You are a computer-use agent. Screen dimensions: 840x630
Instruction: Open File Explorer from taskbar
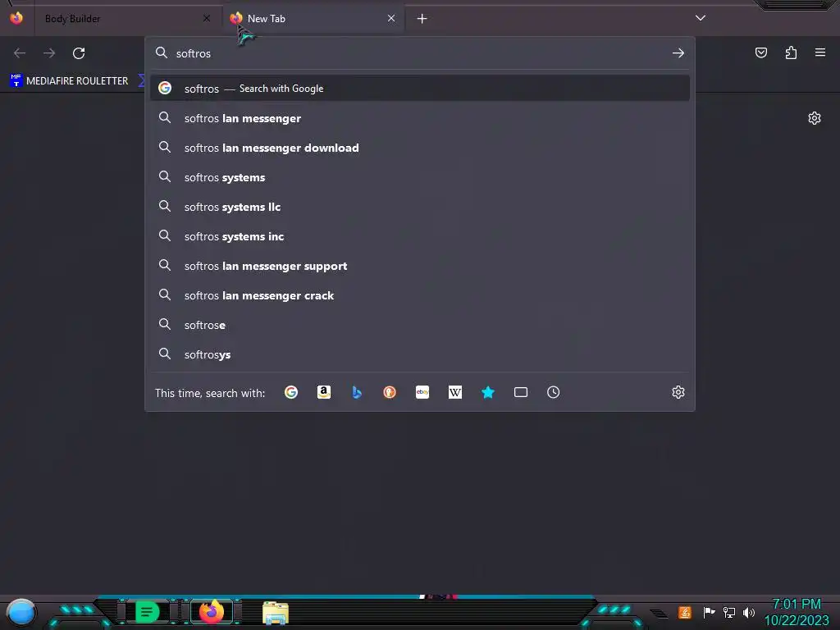click(x=276, y=613)
